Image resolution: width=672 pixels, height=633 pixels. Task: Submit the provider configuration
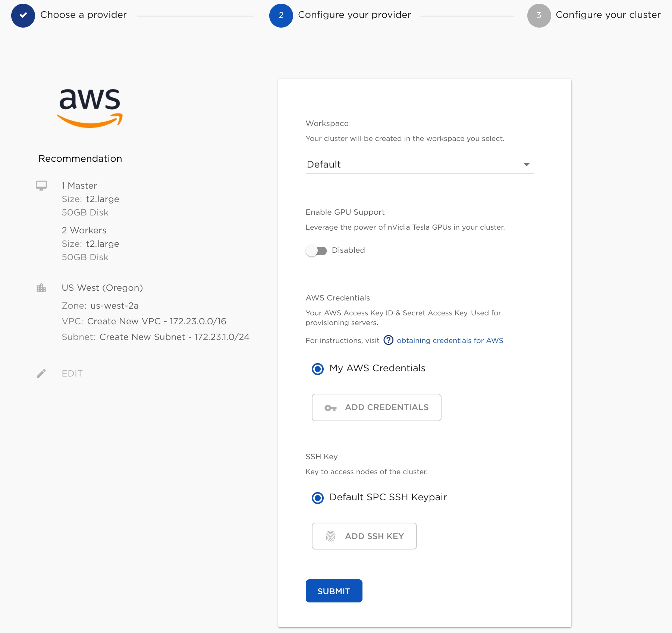[x=334, y=591]
